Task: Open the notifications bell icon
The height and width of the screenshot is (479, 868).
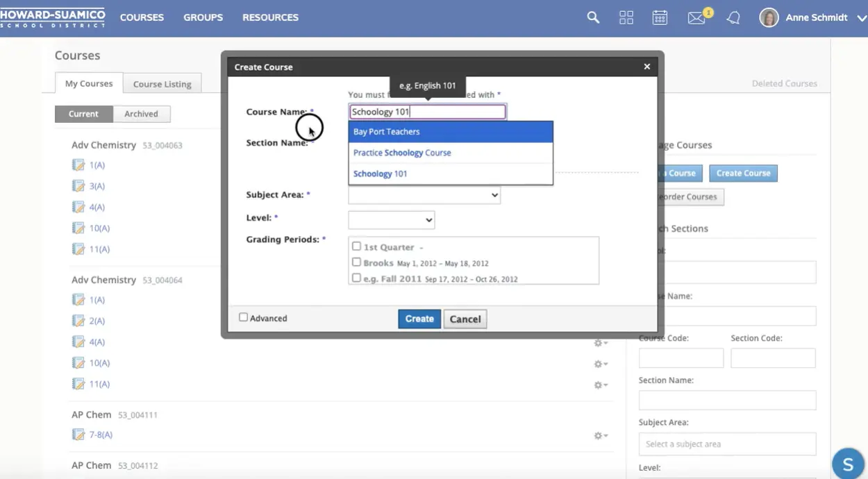Action: click(733, 19)
